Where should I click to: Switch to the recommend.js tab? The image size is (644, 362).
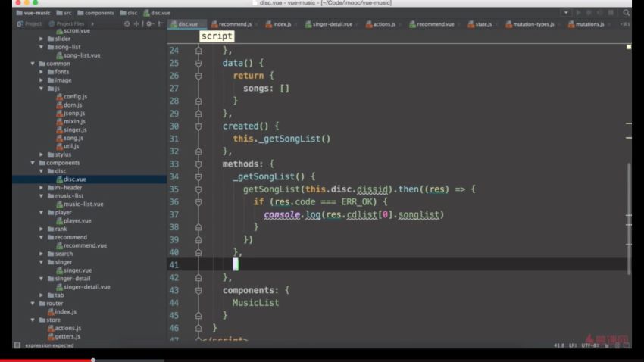point(234,24)
